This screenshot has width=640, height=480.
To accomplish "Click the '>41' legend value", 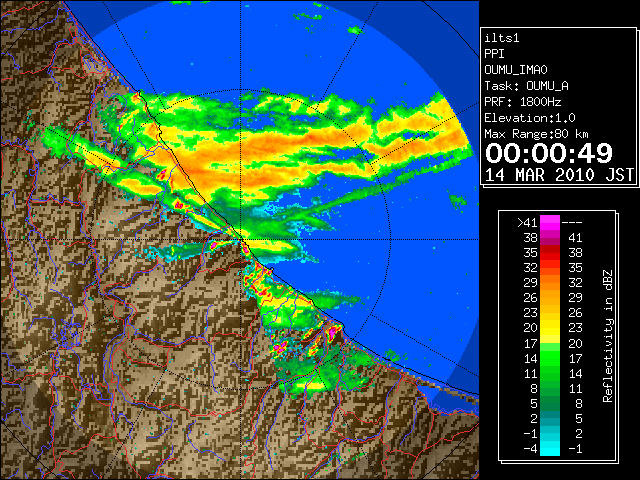I will pos(527,223).
